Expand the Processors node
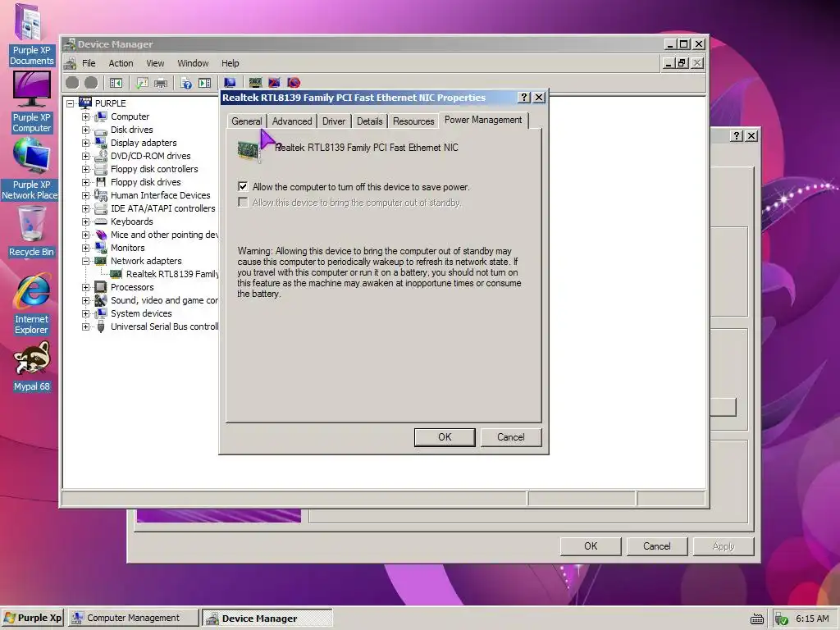The image size is (840, 630). coord(85,287)
